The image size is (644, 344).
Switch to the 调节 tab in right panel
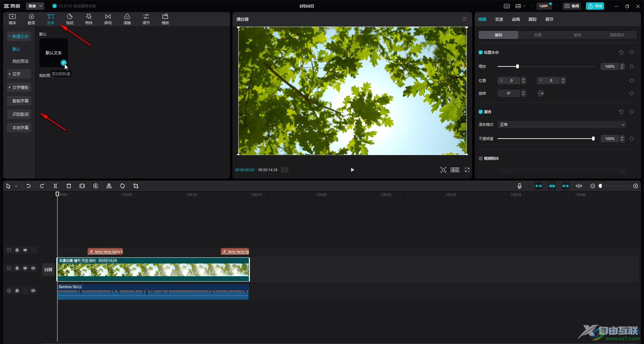(549, 19)
